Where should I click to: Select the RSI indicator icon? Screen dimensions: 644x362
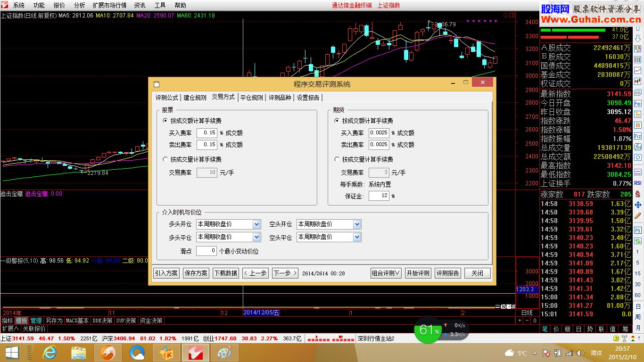click(638, 183)
